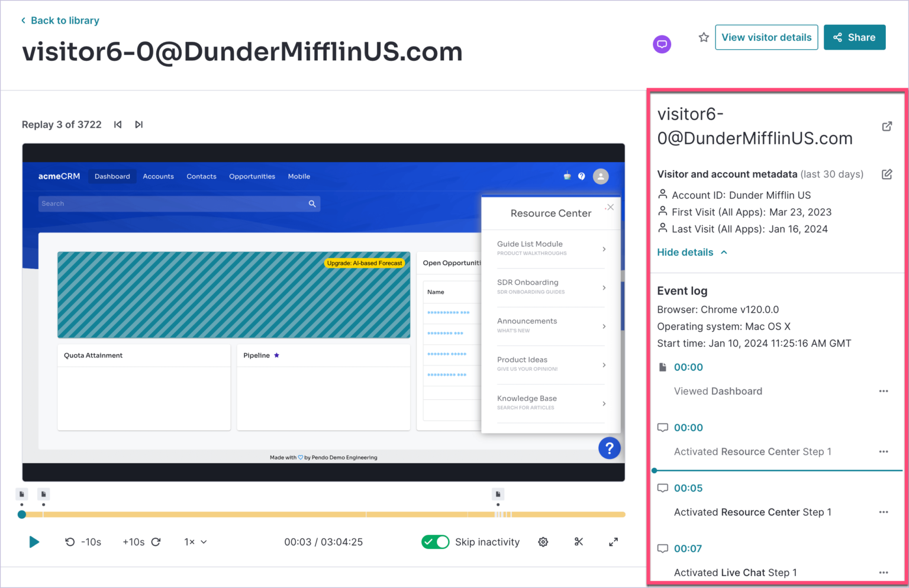
Task: Collapse visitor details with Hide details chevron
Action: tap(692, 252)
